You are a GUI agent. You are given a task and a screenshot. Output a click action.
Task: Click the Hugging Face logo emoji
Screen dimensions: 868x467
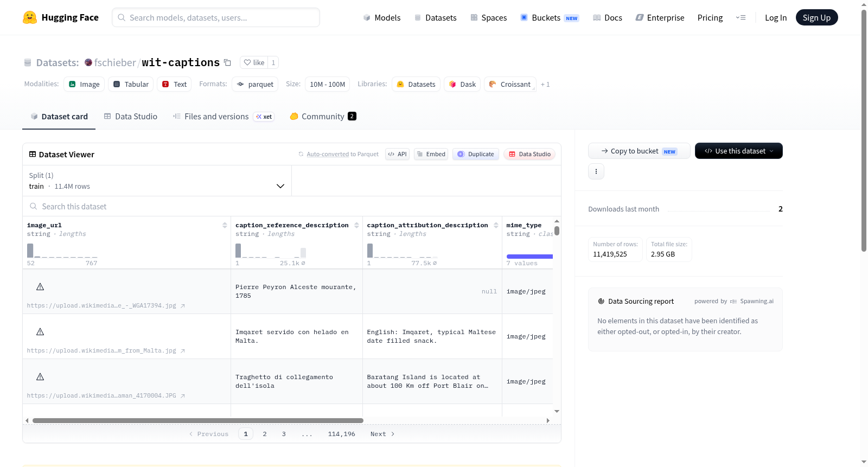click(30, 17)
